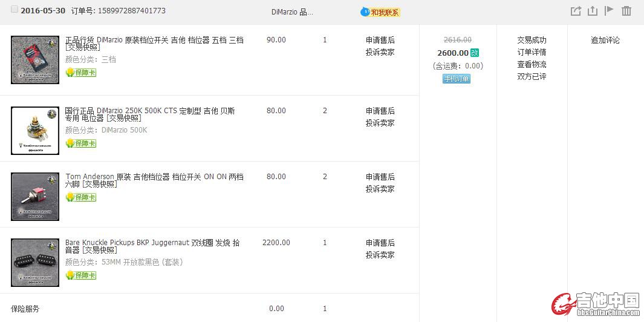Open 和我联系 chat with seller
The image size is (644, 322).
(381, 12)
